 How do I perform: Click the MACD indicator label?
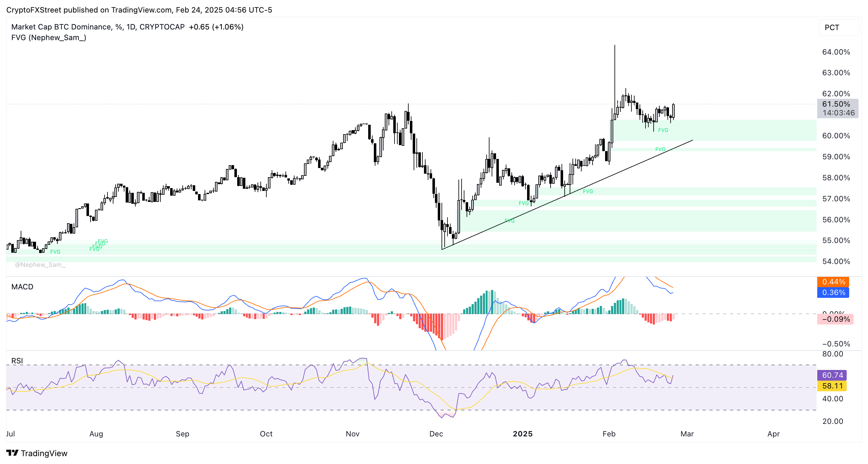pyautogui.click(x=22, y=287)
